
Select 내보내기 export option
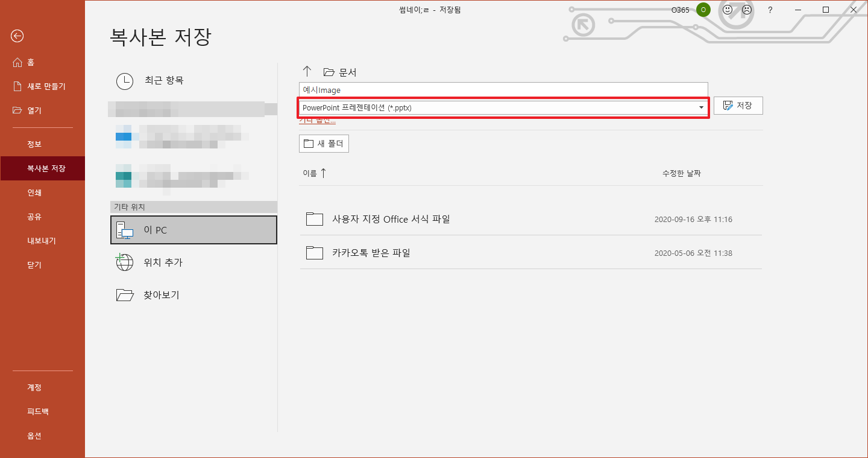point(41,241)
